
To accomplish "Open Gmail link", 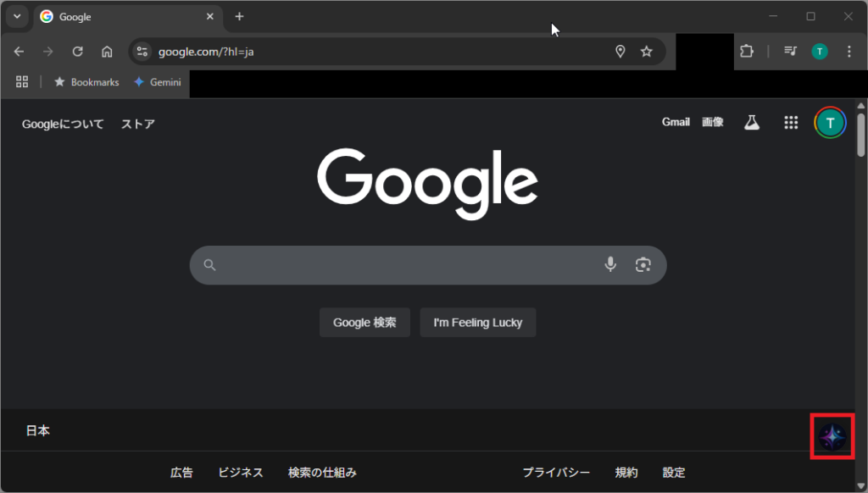I will [x=676, y=122].
